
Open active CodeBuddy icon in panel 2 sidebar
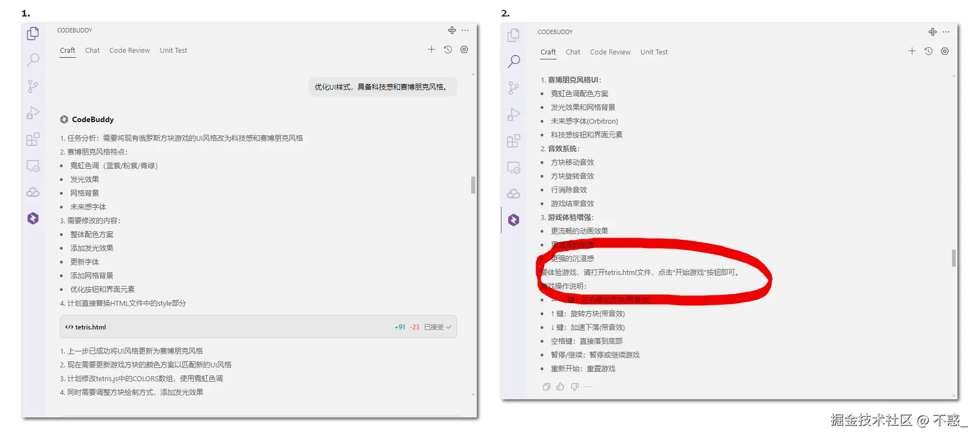(514, 220)
